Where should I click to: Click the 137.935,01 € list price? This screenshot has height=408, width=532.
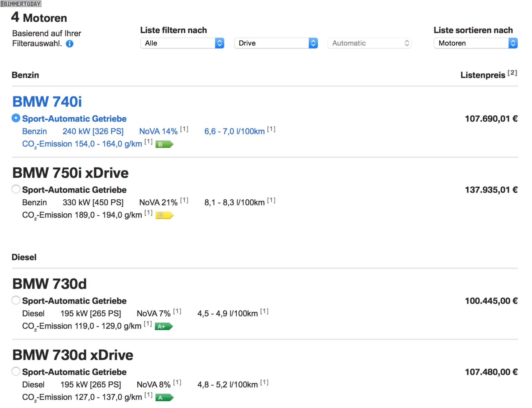[491, 190]
